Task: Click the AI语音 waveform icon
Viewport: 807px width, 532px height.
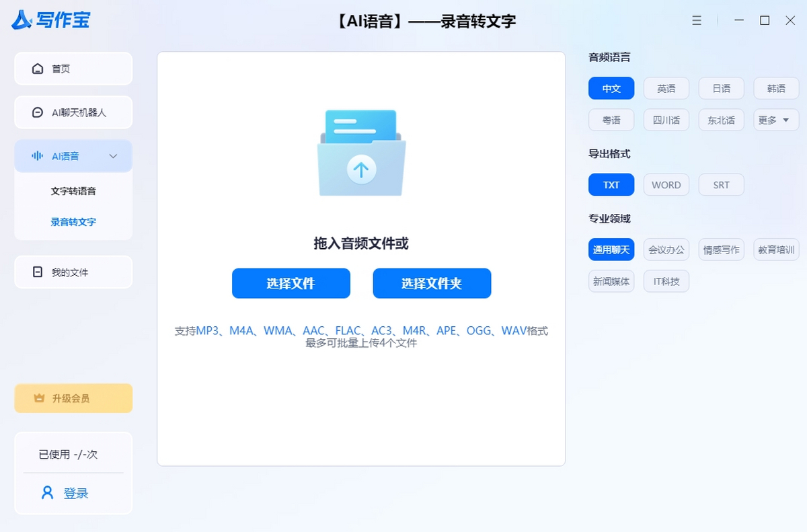Action: pyautogui.click(x=38, y=156)
